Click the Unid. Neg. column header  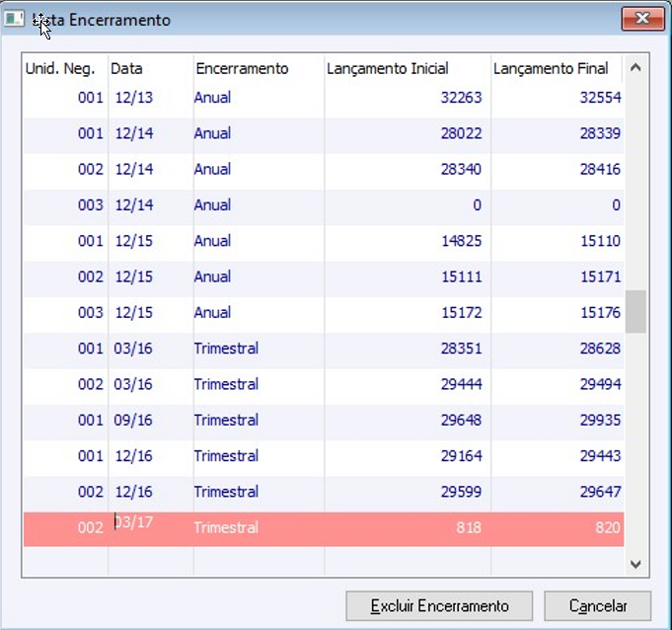click(x=60, y=68)
